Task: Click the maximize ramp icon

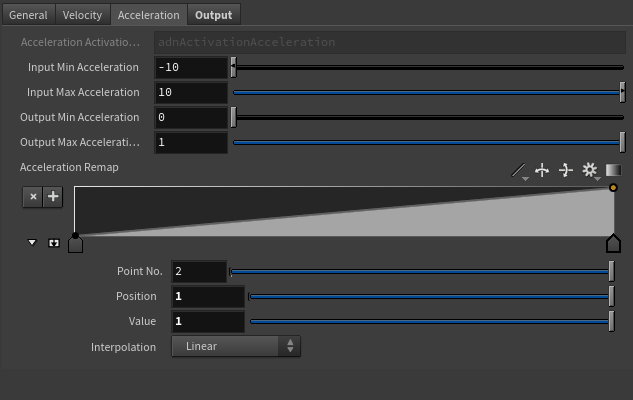Action: 54,243
